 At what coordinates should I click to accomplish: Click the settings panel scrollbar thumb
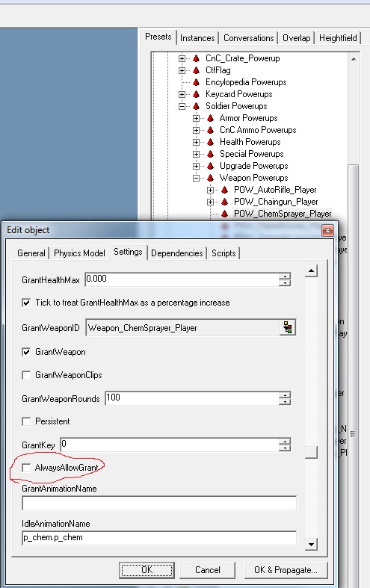tap(311, 452)
